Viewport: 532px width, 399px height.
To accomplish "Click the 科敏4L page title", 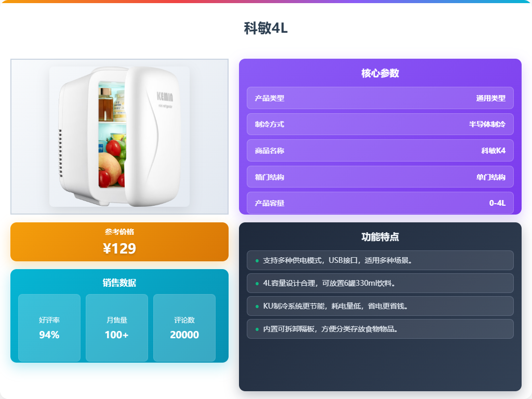I will 265,28.
